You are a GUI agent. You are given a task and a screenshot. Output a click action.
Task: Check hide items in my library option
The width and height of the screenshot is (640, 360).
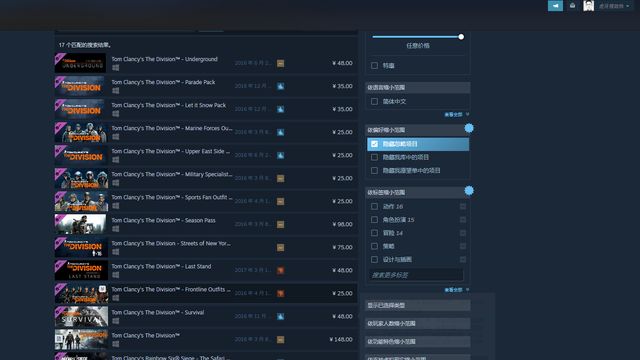[x=374, y=157]
